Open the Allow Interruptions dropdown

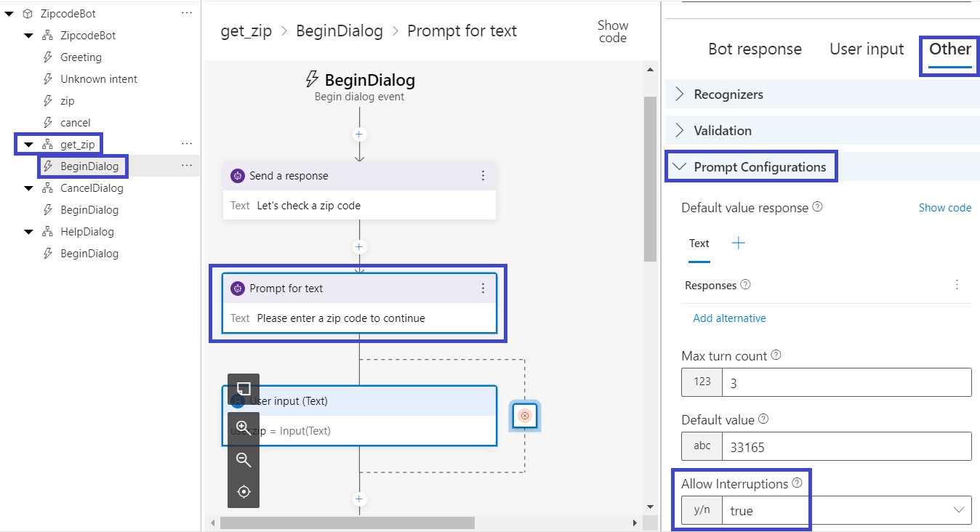point(960,509)
